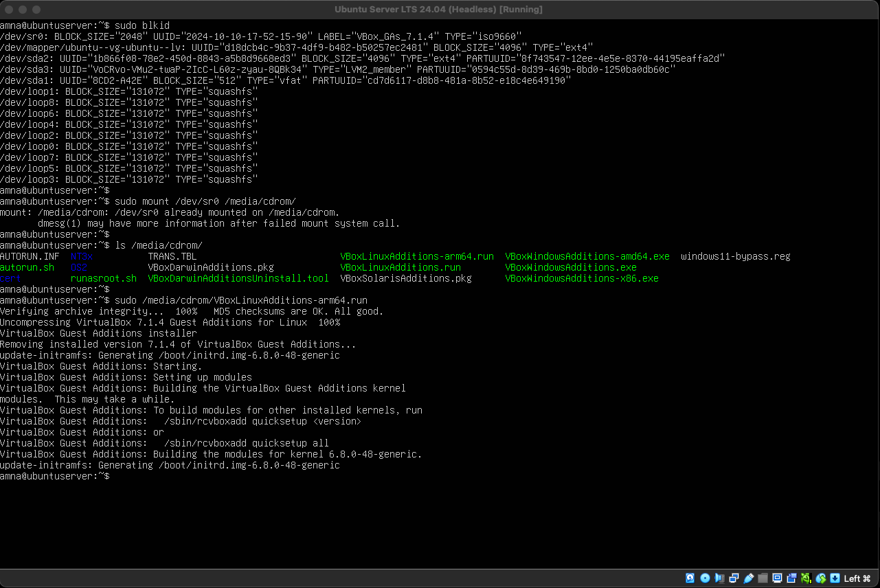Click the hard disk activity indicator icon
Viewport: 880px width, 588px height.
(x=690, y=578)
